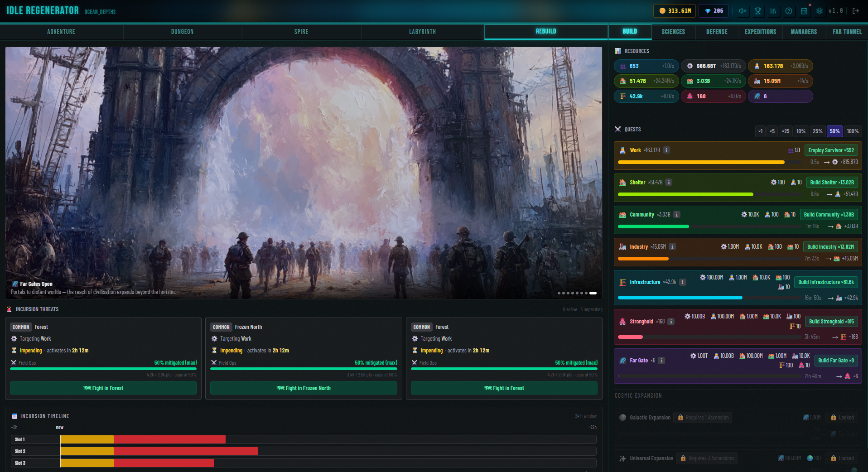The image size is (868, 472).
Task: Click the population resource 653 pill
Action: 646,66
